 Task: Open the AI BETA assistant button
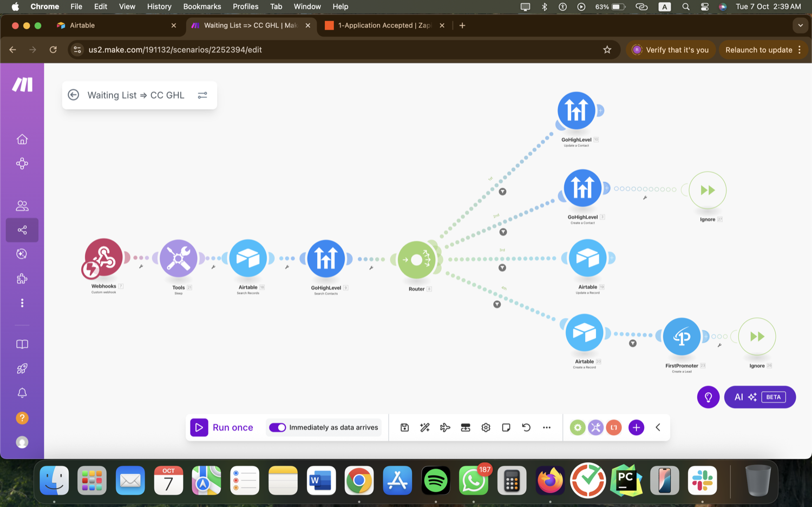(759, 397)
